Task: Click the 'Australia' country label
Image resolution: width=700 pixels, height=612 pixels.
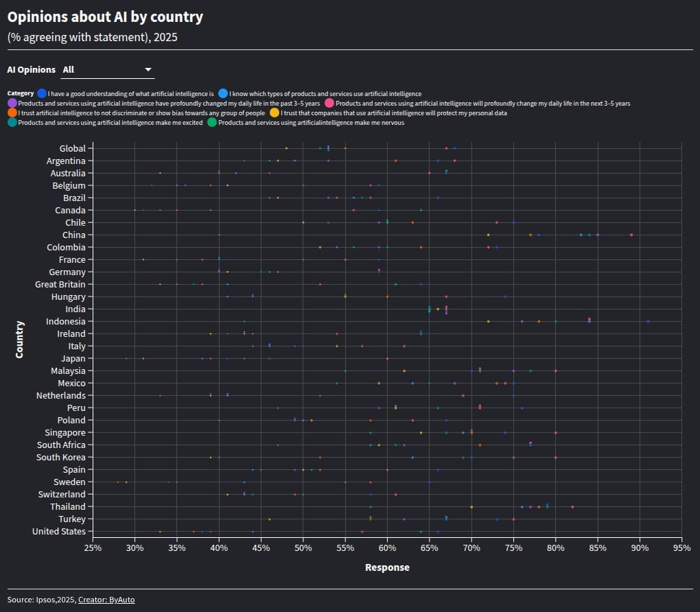Action: pyautogui.click(x=68, y=173)
